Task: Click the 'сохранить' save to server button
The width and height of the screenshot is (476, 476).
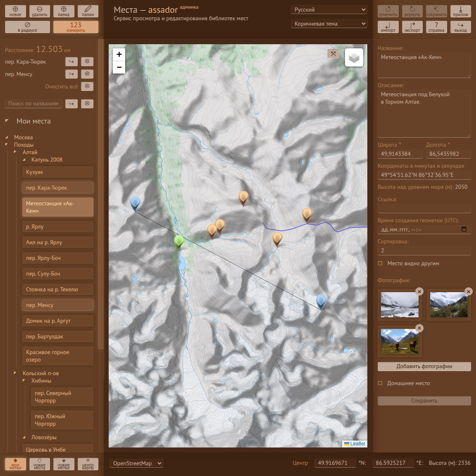Action: tap(436, 11)
